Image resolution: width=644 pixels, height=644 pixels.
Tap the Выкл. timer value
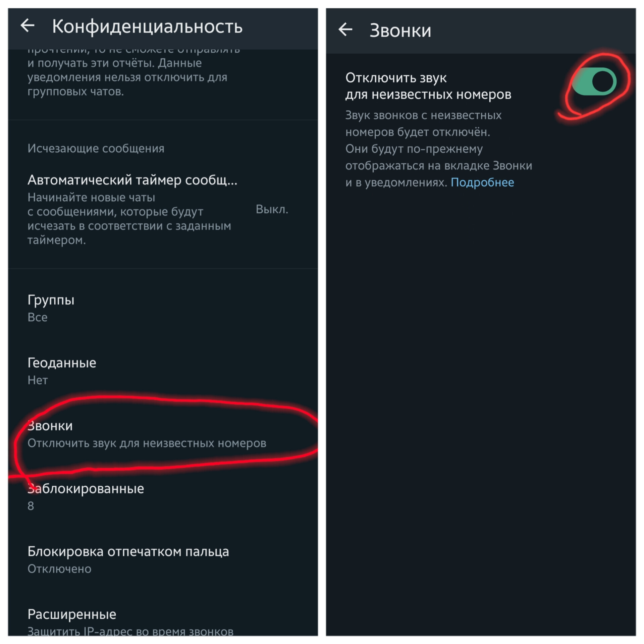pos(272,209)
